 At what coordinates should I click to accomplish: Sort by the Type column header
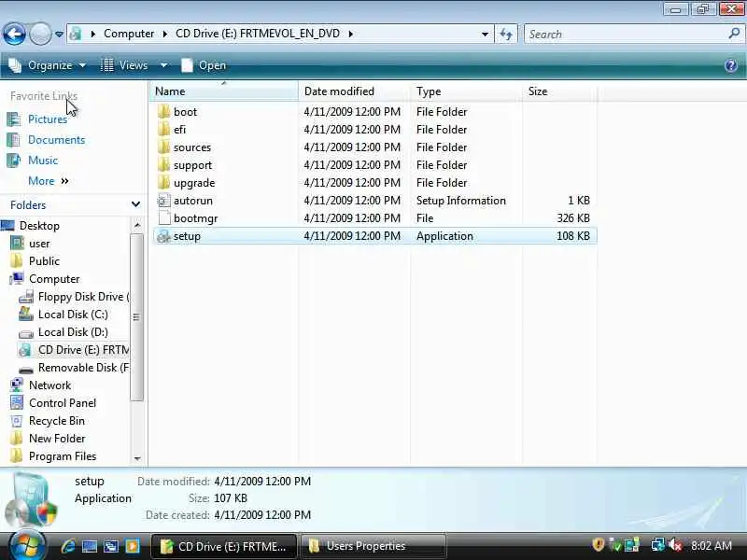(x=466, y=91)
